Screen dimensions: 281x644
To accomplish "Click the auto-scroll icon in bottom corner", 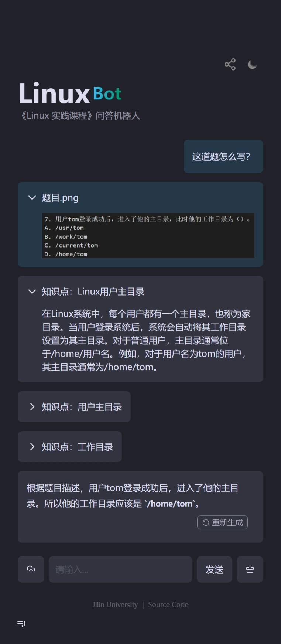I will 21,624.
